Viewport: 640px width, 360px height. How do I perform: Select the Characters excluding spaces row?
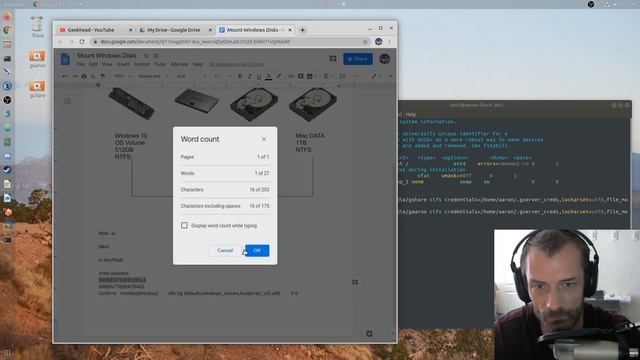click(225, 206)
